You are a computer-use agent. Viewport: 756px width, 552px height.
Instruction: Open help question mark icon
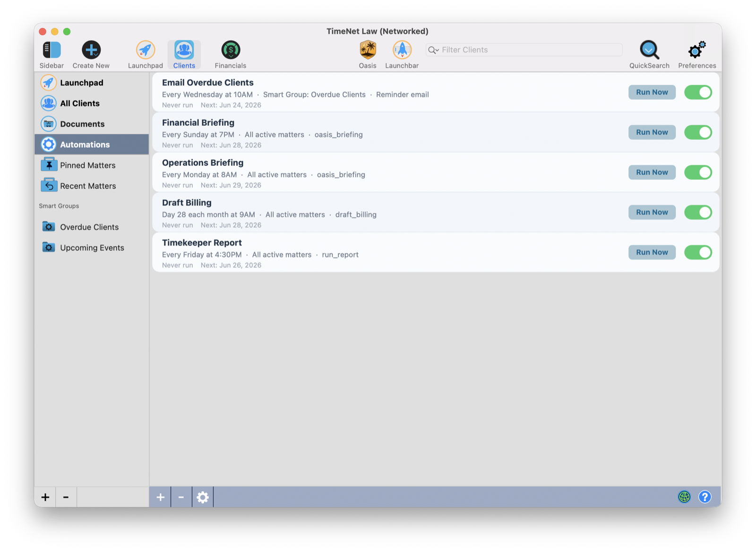[704, 497]
